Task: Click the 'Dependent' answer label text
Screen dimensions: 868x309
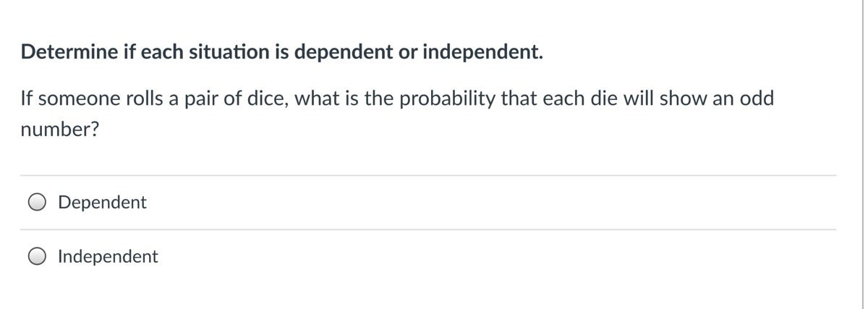Action: tap(102, 203)
